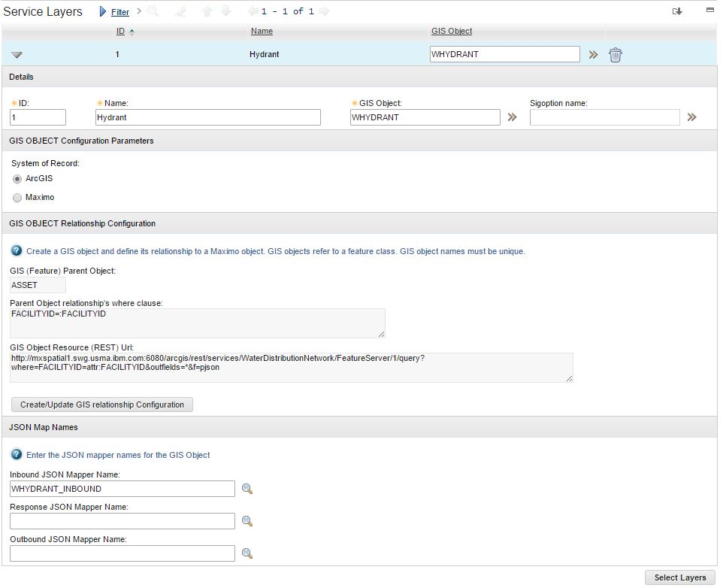723x588 pixels.
Task: Delete the Hydrant service layer
Action: 616,54
